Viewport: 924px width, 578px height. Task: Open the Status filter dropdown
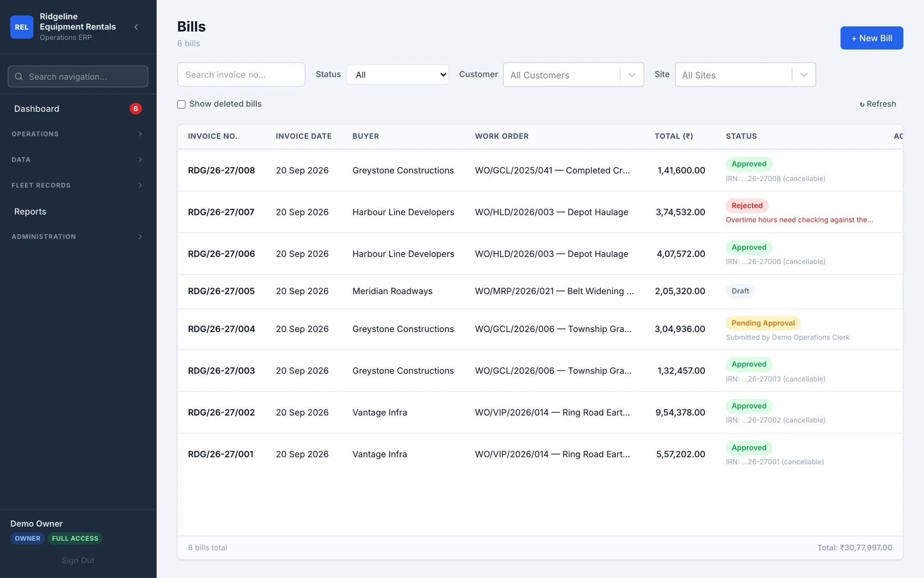click(x=397, y=74)
